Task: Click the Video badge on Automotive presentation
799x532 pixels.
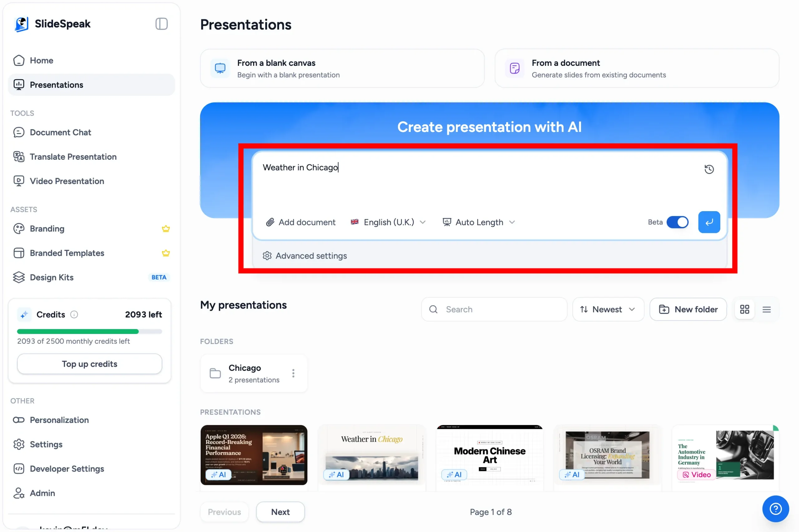Action: [x=696, y=474]
